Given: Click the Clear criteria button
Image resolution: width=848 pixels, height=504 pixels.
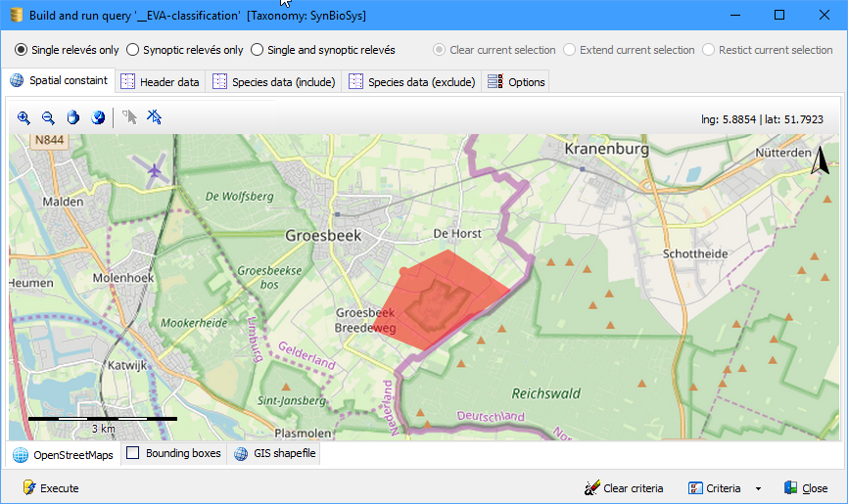Looking at the screenshot, I should coord(624,488).
